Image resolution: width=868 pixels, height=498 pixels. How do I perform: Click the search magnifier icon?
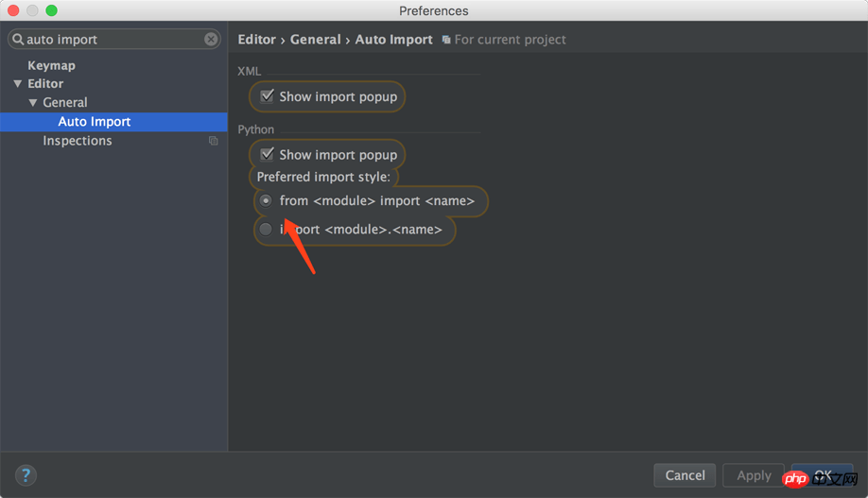click(x=18, y=40)
